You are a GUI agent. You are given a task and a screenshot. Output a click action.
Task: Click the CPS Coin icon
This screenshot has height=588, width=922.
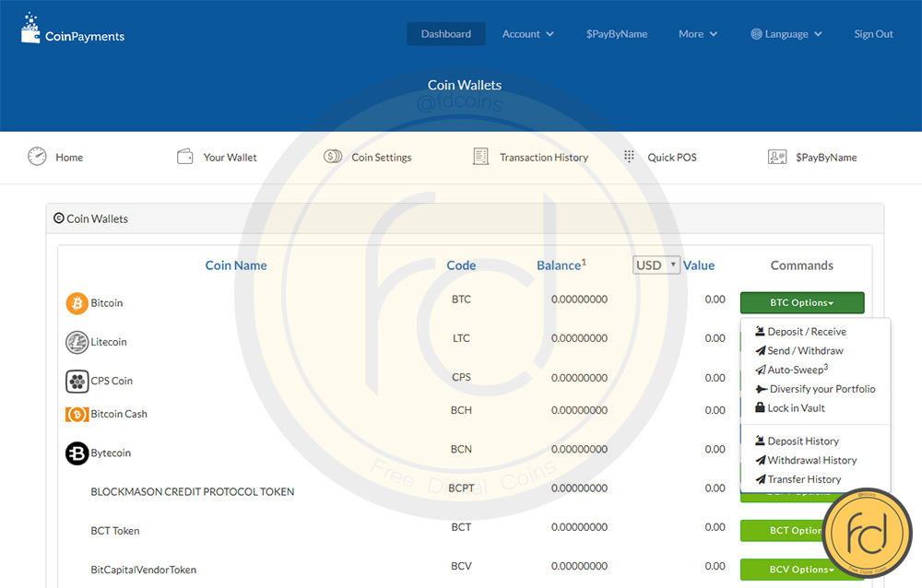click(x=77, y=381)
